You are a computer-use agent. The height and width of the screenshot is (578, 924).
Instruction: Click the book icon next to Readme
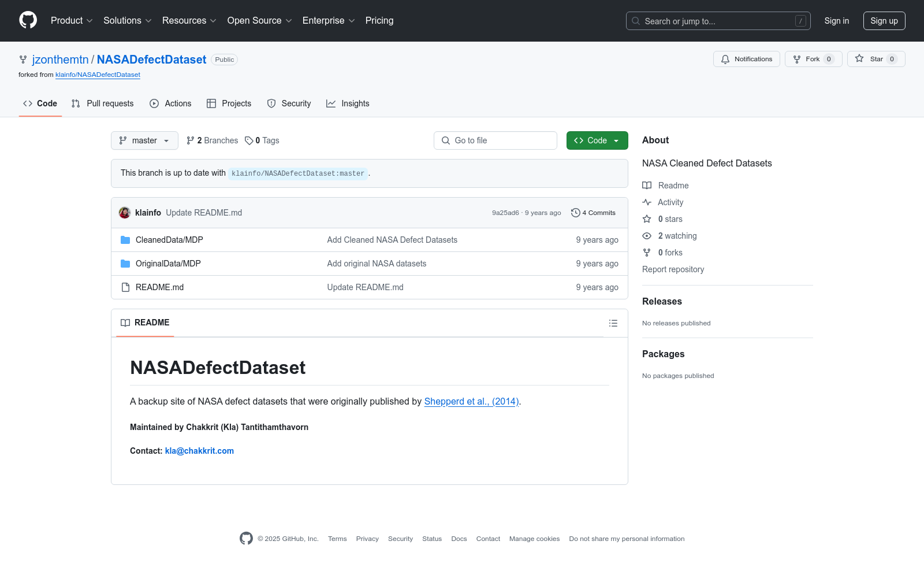tap(647, 186)
